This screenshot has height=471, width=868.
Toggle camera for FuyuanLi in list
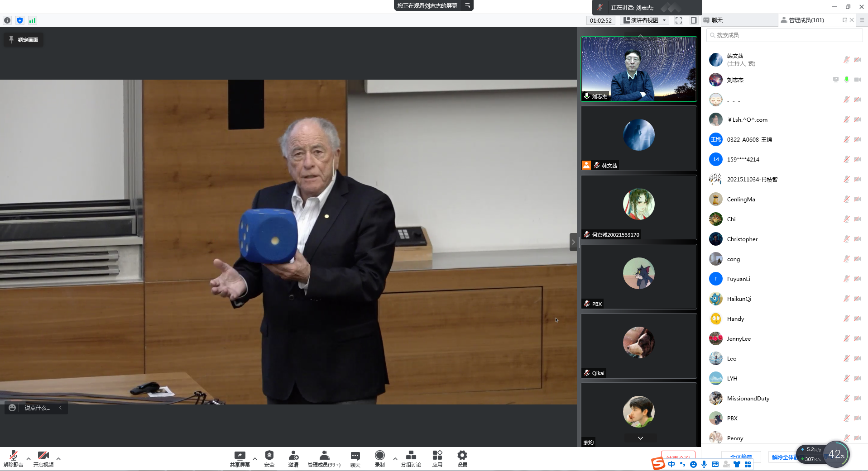coord(858,279)
